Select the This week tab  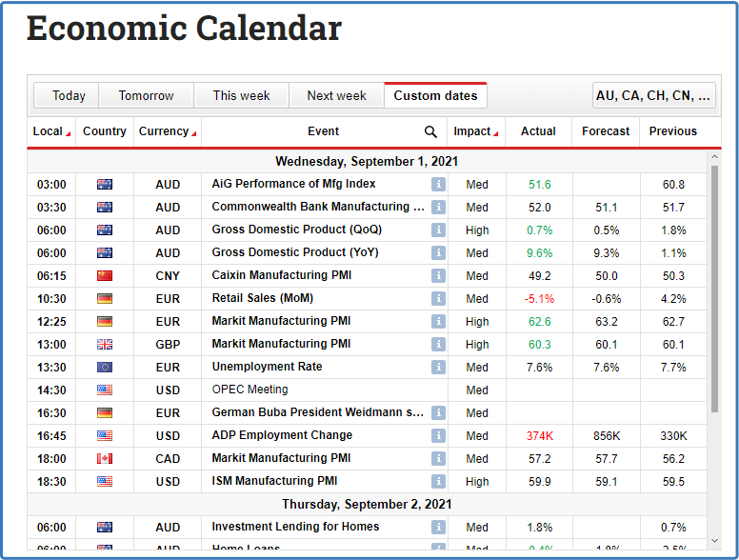tap(241, 95)
